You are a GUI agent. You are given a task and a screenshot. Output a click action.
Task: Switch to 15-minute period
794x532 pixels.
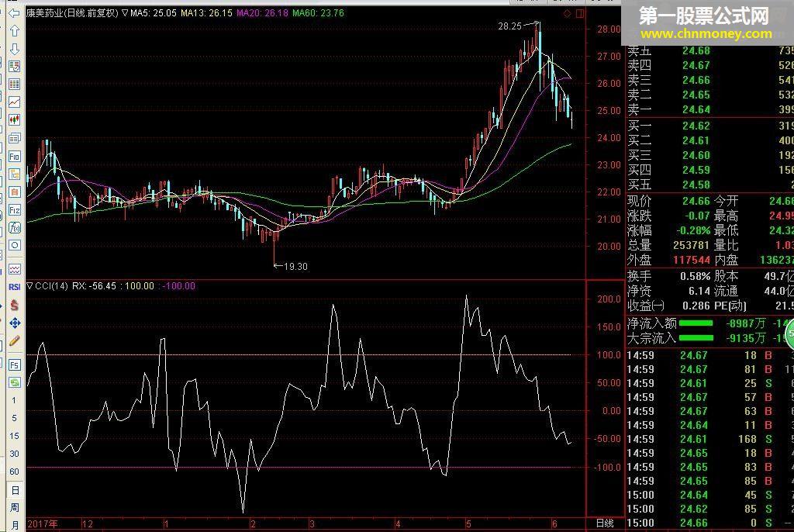point(14,436)
